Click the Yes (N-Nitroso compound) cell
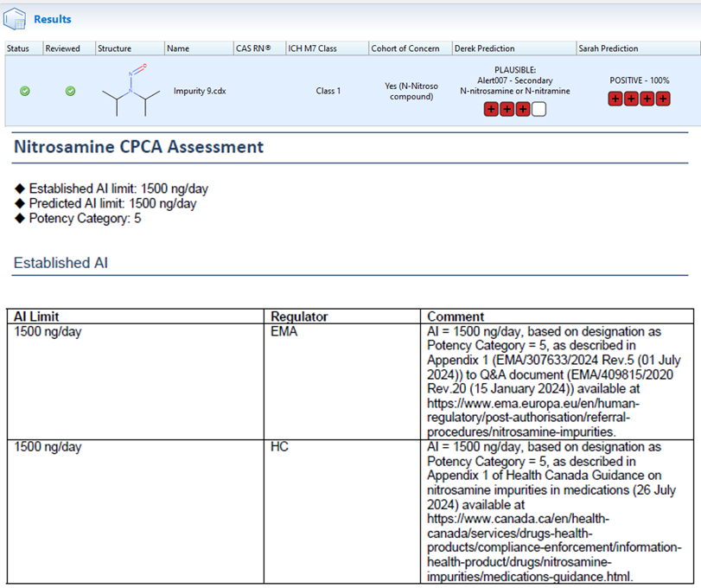The height and width of the screenshot is (588, 701). tap(411, 91)
